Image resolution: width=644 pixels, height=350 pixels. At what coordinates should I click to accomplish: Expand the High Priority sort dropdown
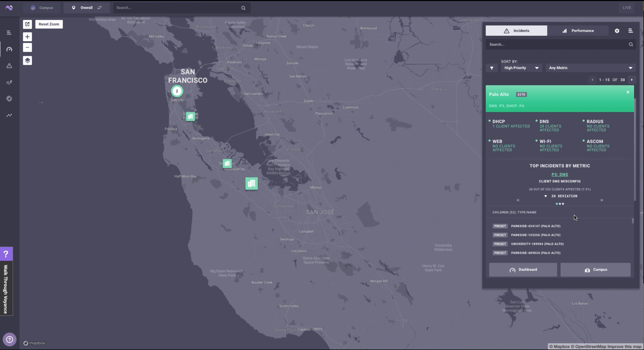tap(521, 68)
